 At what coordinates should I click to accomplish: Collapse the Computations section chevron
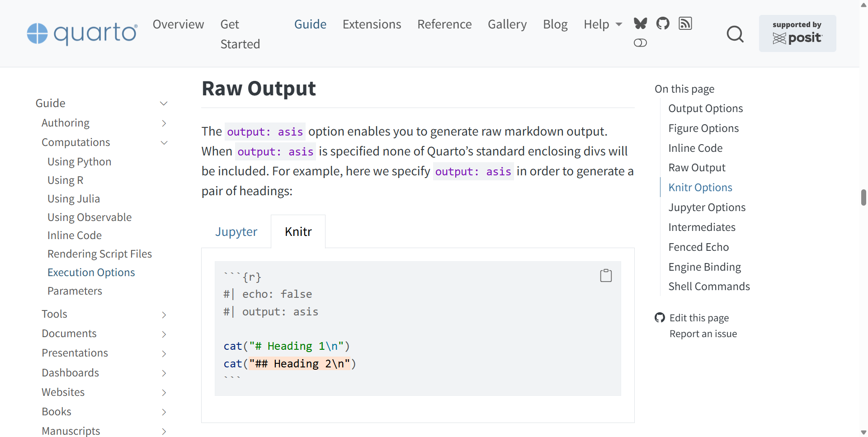[164, 143]
